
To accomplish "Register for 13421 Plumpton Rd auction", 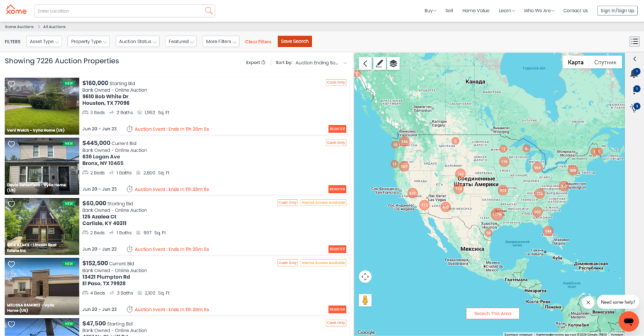I will [337, 310].
